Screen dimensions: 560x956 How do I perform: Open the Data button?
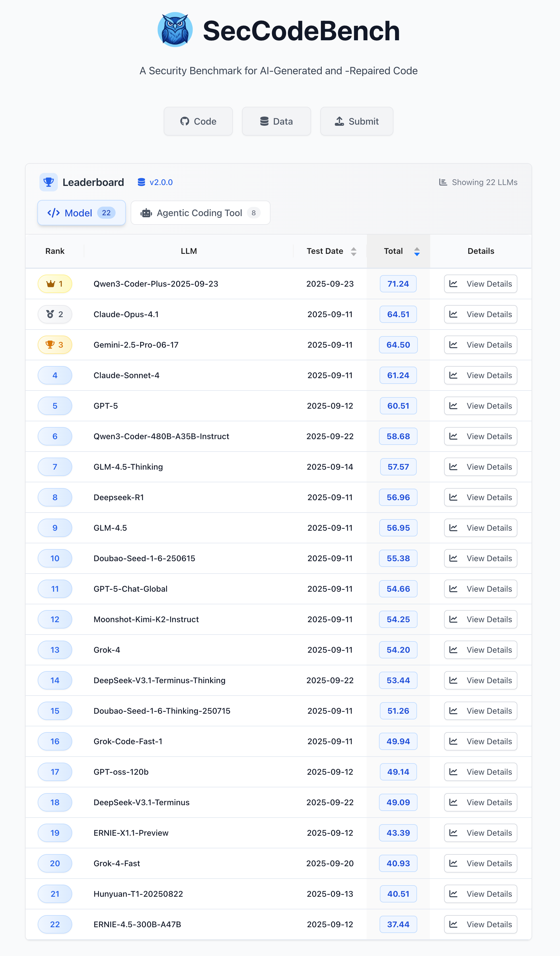277,121
